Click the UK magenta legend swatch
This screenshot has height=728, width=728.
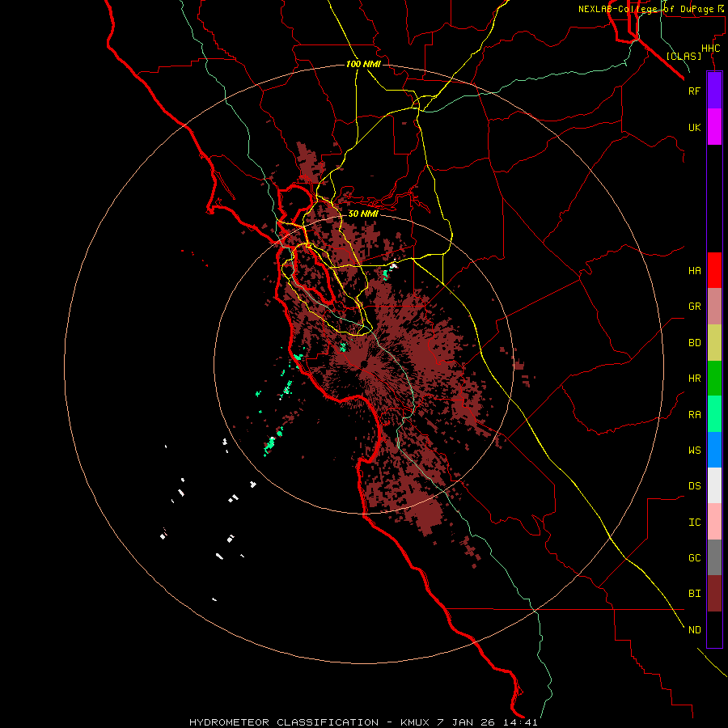pyautogui.click(x=714, y=127)
